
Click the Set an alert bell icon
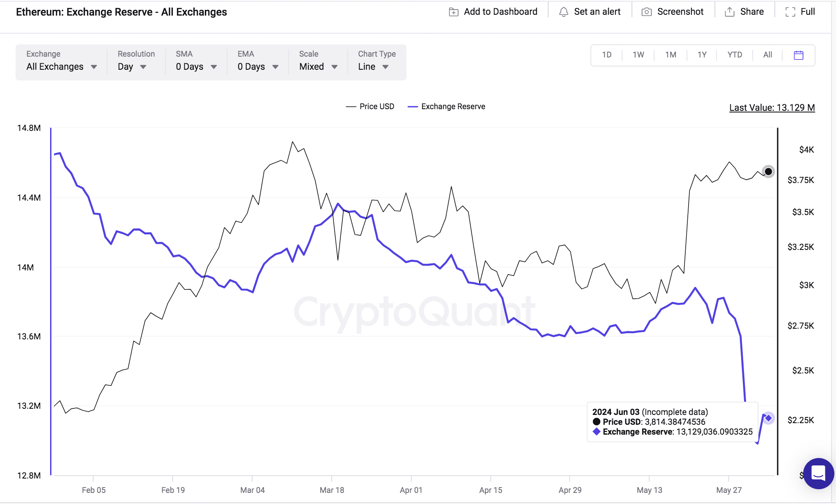click(562, 11)
